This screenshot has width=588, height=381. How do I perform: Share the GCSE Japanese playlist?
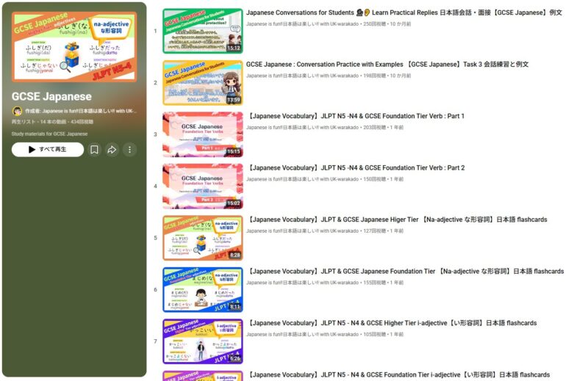112,150
